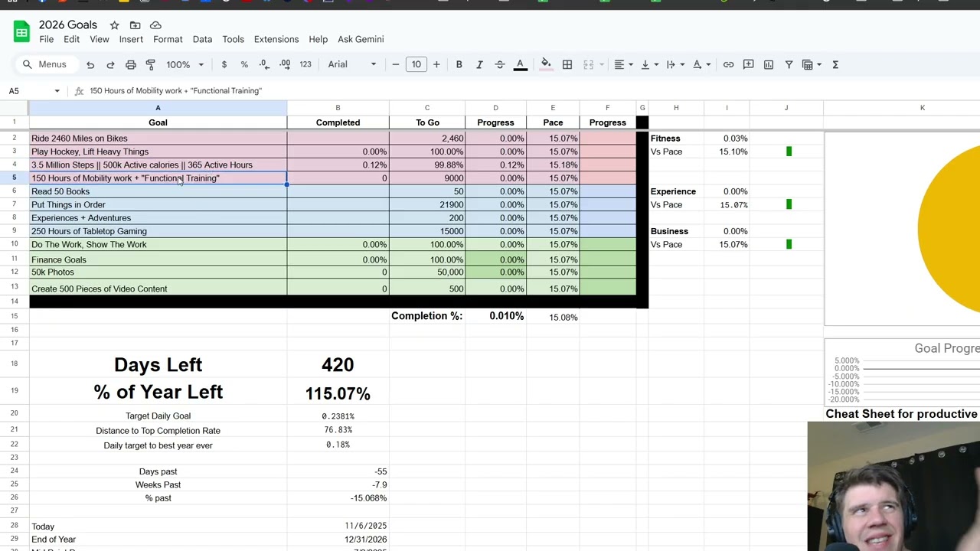The height and width of the screenshot is (551, 980).
Task: Insert a chart
Action: 769,64
